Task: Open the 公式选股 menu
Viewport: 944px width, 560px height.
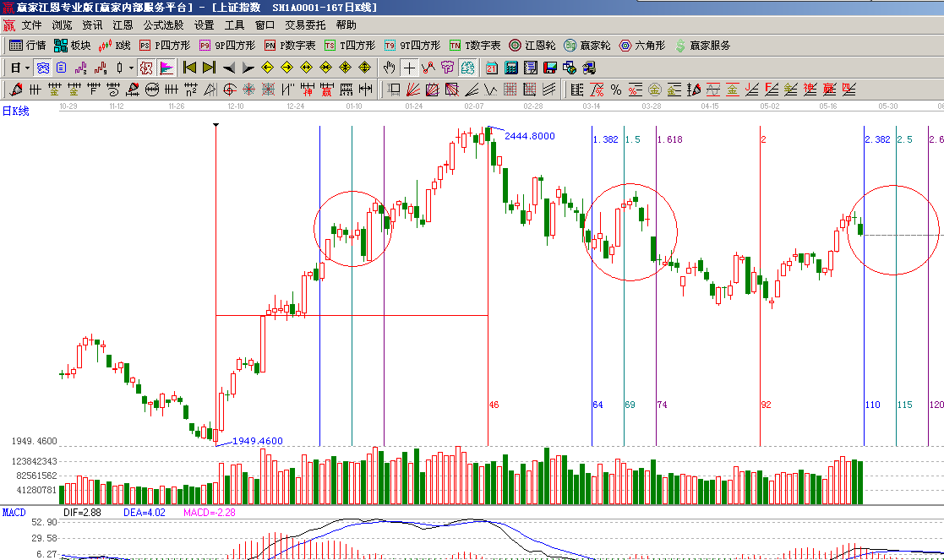Action: tap(163, 25)
